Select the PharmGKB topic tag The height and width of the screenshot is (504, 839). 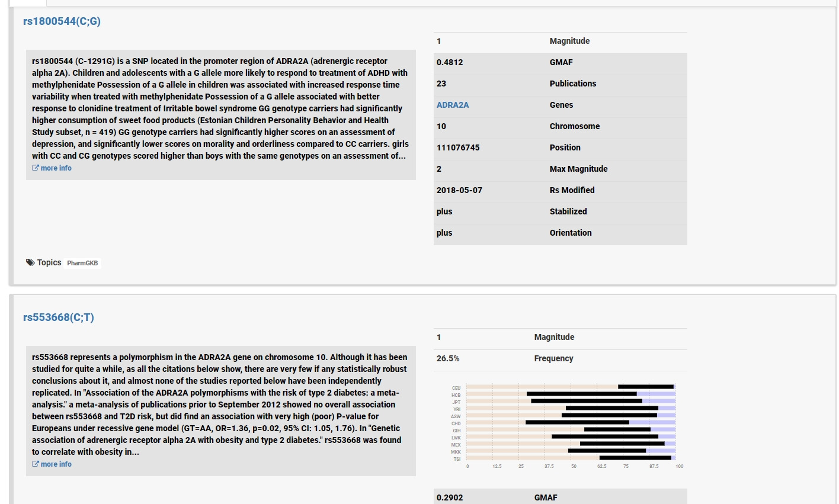82,263
